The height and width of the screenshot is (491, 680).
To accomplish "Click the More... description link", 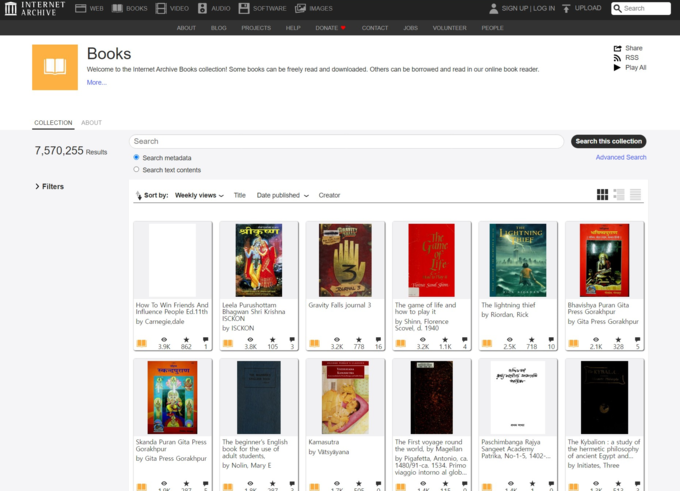I will tap(96, 82).
